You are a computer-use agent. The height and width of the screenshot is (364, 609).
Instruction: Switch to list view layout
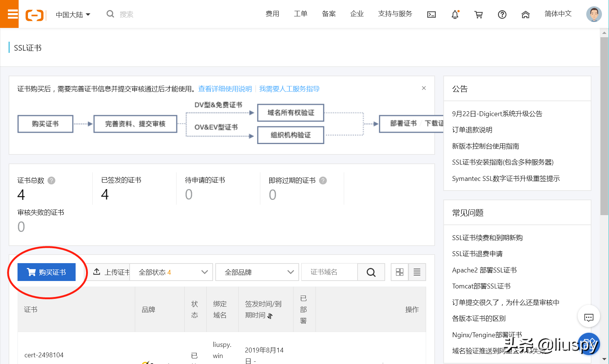tap(417, 272)
